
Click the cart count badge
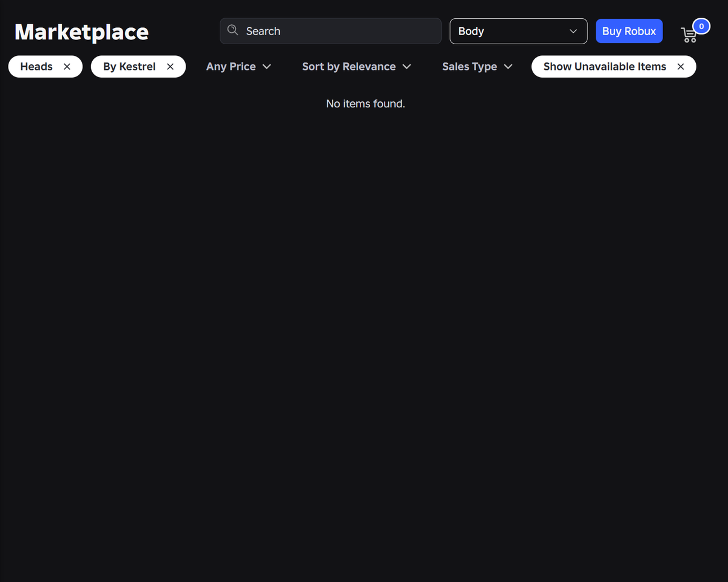click(701, 26)
